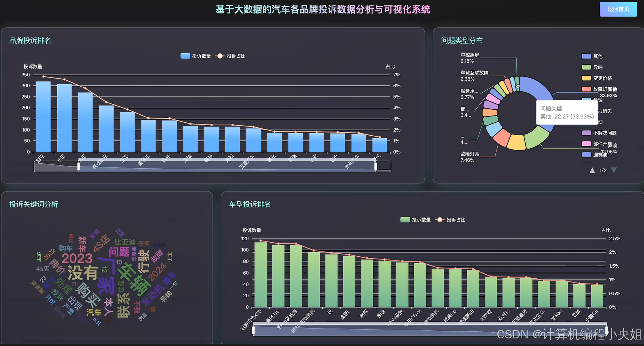Click the 中控黑屏 2.18% pie label
Image resolution: width=644 pixels, height=346 pixels.
pyautogui.click(x=470, y=58)
